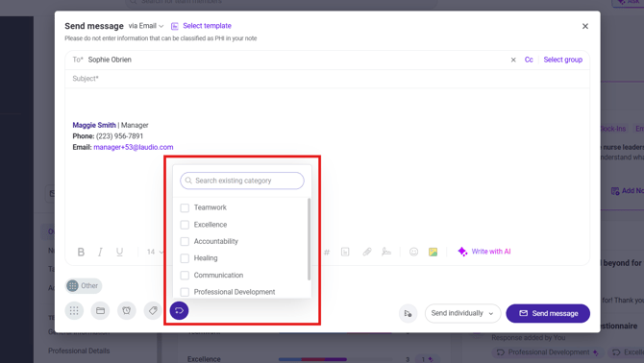
Task: Open the via Email channel dropdown
Action: [146, 26]
